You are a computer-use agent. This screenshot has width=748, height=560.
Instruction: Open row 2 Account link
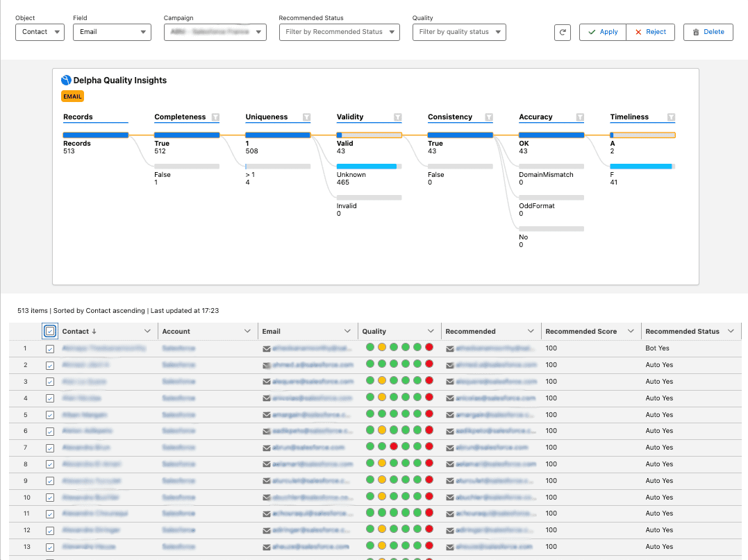(178, 365)
